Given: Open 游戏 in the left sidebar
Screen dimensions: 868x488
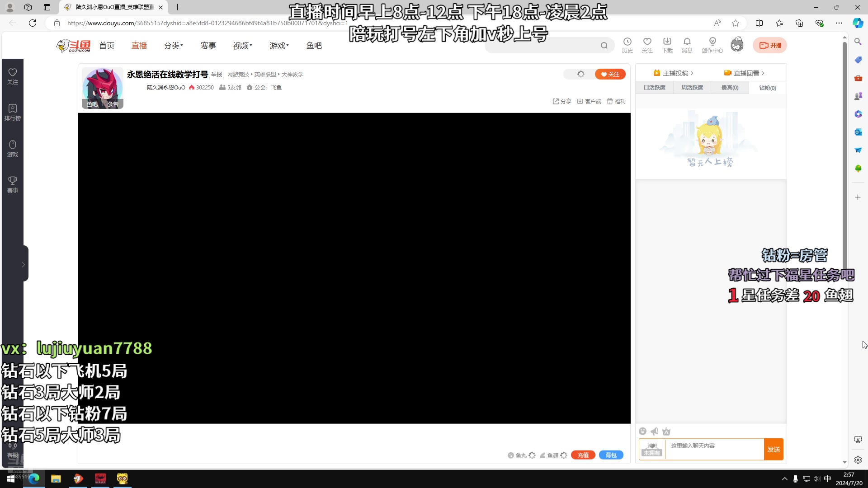Looking at the screenshot, I should (x=13, y=149).
